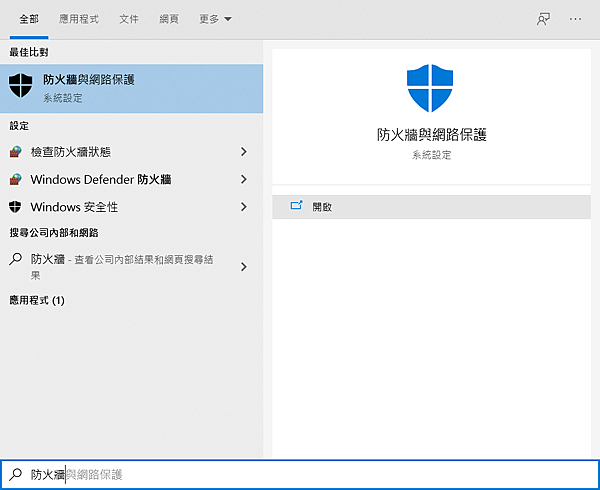This screenshot has width=600, height=490.
Task: Click the feedback person icon
Action: pos(543,19)
